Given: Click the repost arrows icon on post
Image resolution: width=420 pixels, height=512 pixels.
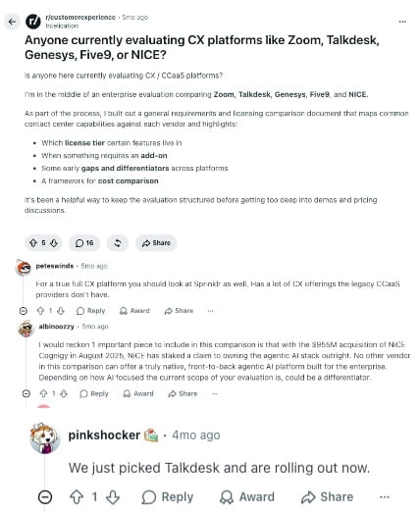Looking at the screenshot, I should pos(118,243).
